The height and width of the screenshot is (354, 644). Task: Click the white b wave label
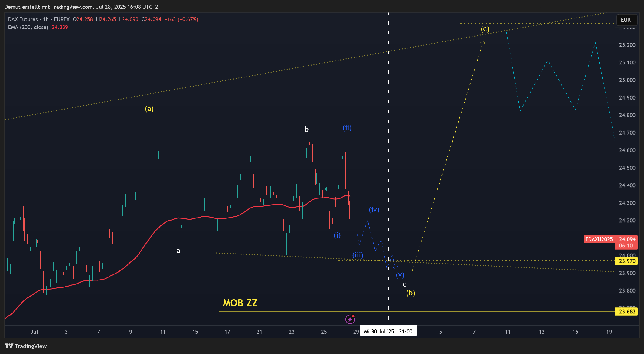click(306, 129)
